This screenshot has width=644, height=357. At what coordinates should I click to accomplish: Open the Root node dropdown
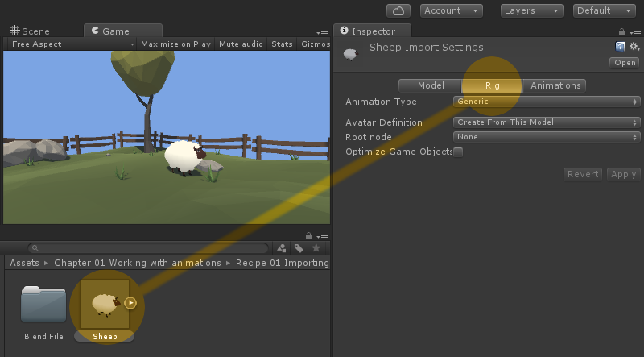pos(547,136)
